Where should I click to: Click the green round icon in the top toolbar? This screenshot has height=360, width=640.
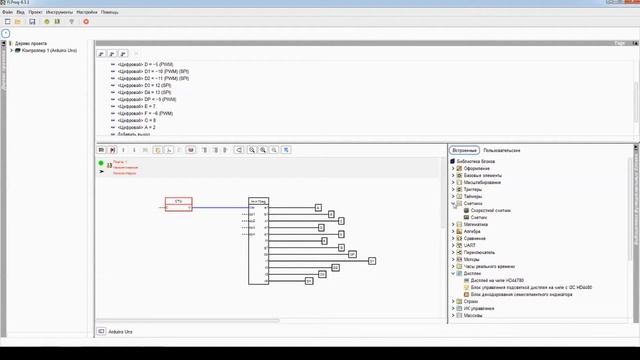pos(47,22)
